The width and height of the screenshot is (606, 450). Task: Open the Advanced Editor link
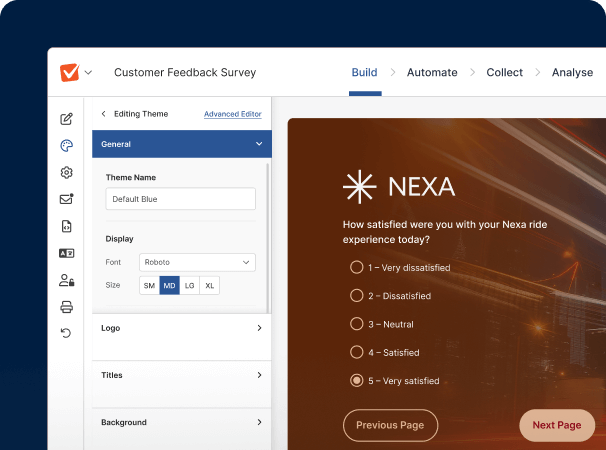pos(232,114)
